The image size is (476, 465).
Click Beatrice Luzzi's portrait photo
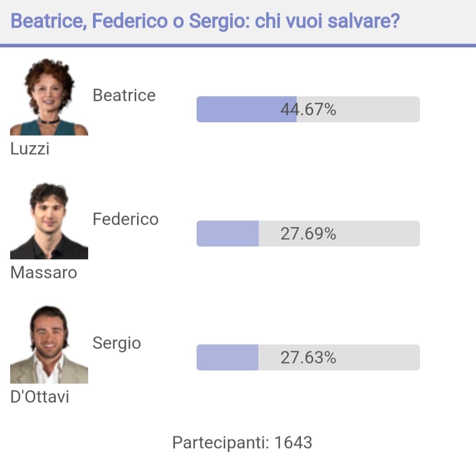[49, 97]
